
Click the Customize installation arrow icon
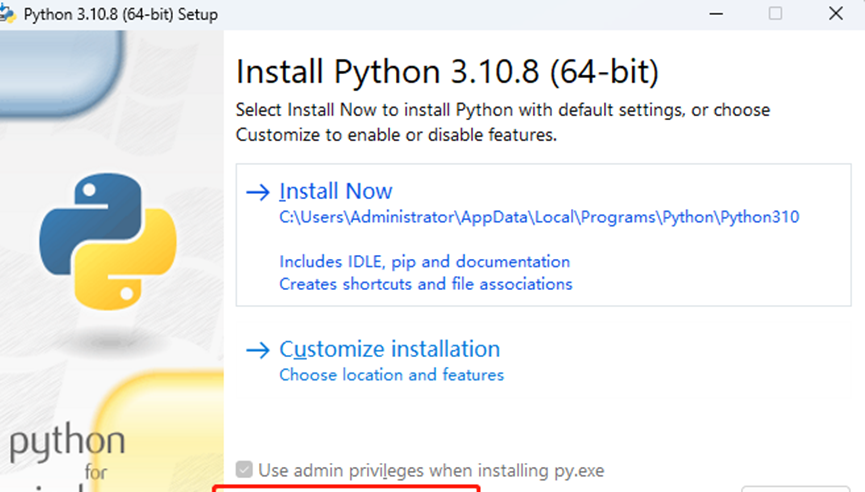(x=258, y=350)
